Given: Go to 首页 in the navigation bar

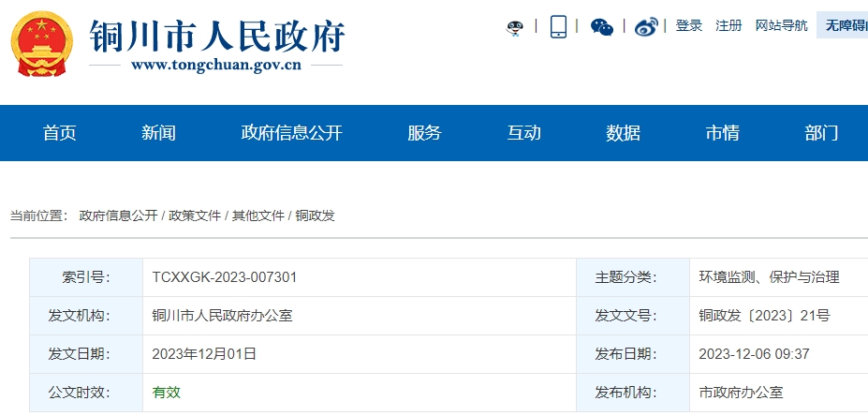Looking at the screenshot, I should click(60, 133).
